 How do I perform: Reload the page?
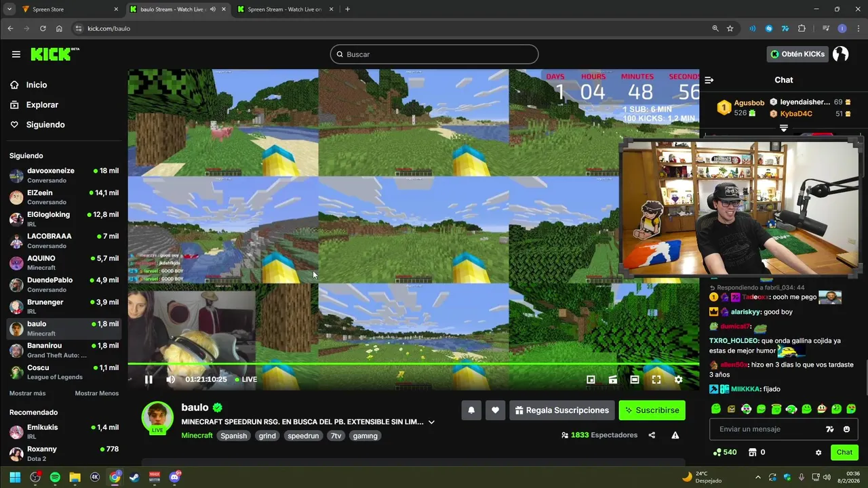point(43,28)
